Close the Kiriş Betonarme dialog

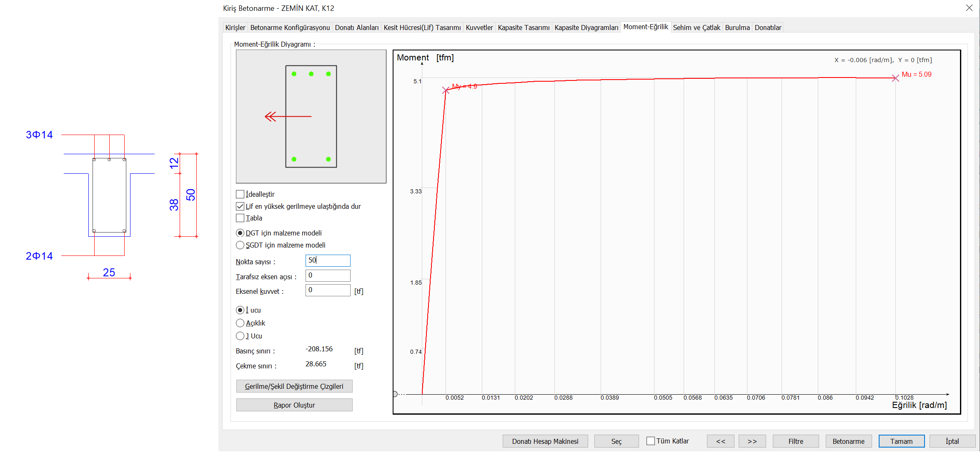(969, 8)
